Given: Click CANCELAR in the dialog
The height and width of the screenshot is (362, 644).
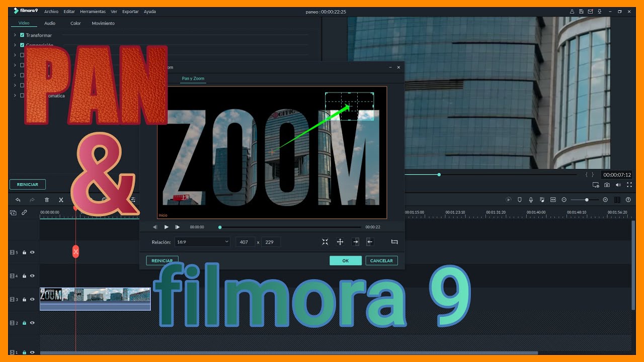Looking at the screenshot, I should pos(381,260).
